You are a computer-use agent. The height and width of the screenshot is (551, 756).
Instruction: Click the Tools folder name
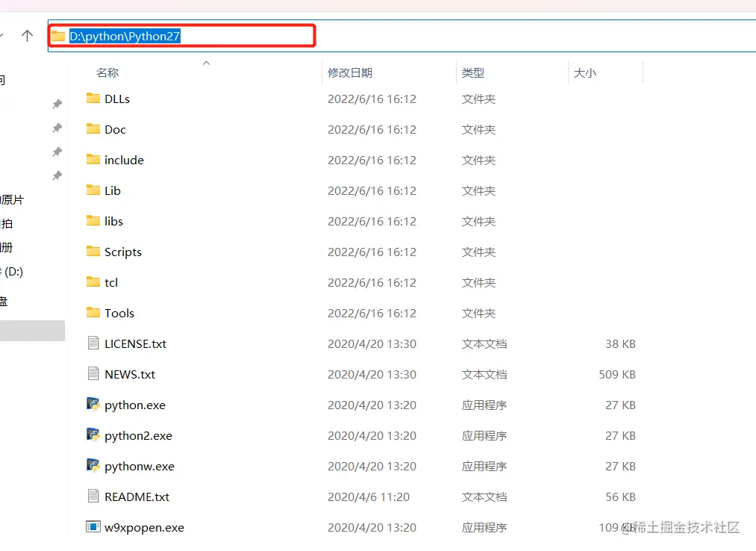pyautogui.click(x=119, y=313)
